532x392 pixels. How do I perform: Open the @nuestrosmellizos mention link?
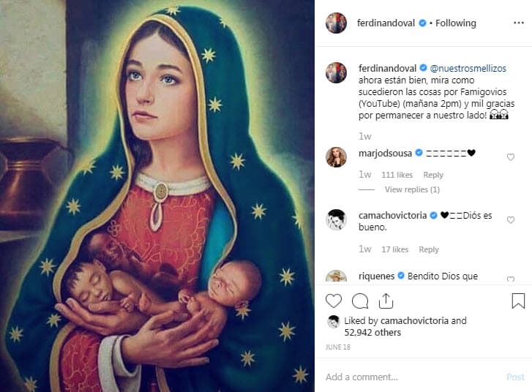[468, 69]
